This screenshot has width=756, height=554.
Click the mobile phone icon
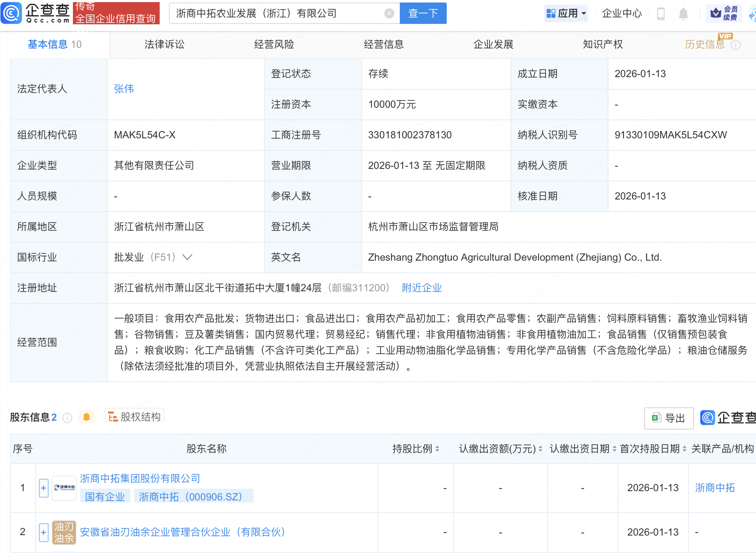tap(661, 14)
